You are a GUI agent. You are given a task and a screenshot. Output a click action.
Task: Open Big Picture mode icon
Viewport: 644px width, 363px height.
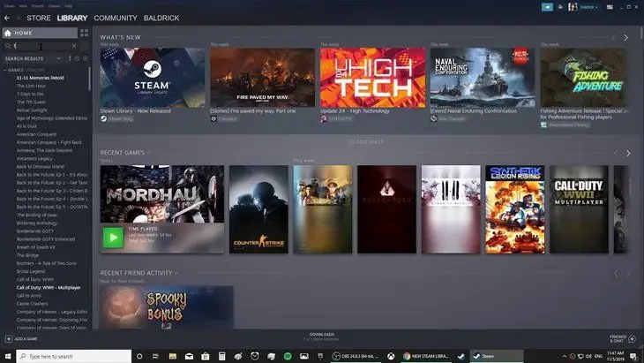(610, 7)
